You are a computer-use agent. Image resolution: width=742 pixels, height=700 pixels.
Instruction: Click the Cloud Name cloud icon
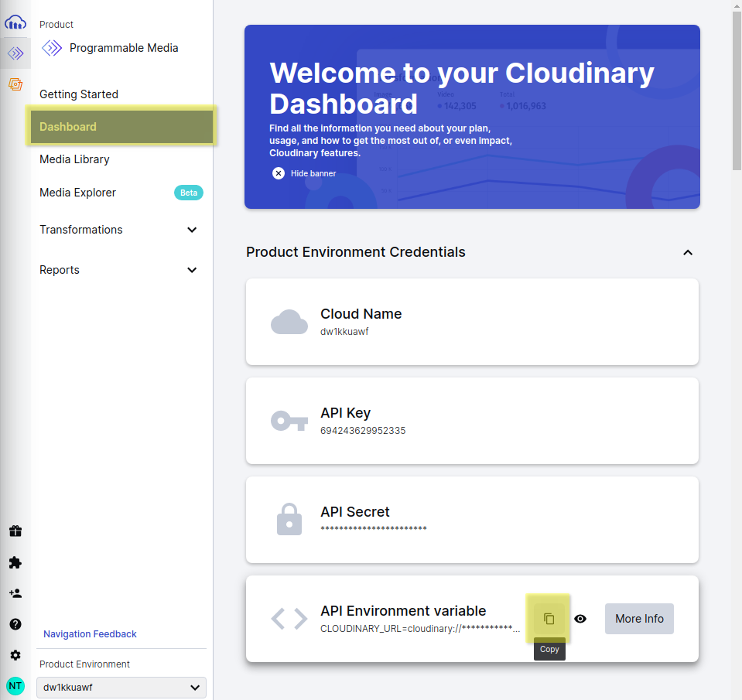pyautogui.click(x=289, y=322)
